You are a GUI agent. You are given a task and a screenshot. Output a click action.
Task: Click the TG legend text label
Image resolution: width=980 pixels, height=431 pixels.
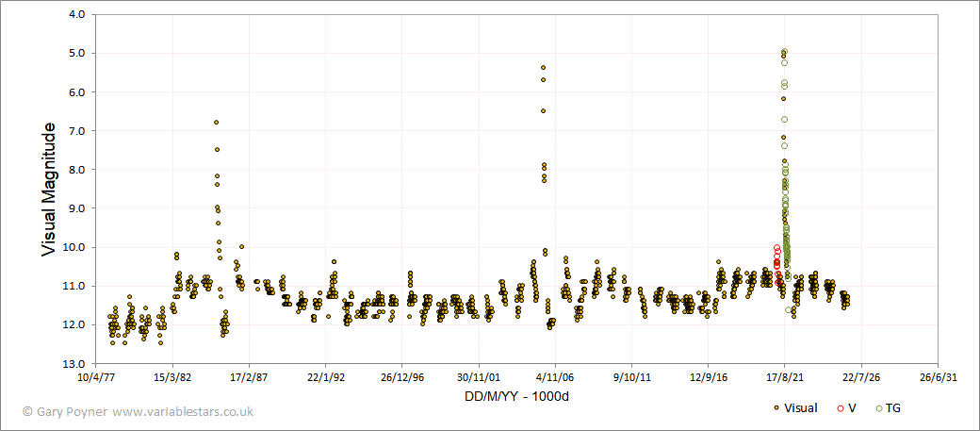[x=893, y=408]
